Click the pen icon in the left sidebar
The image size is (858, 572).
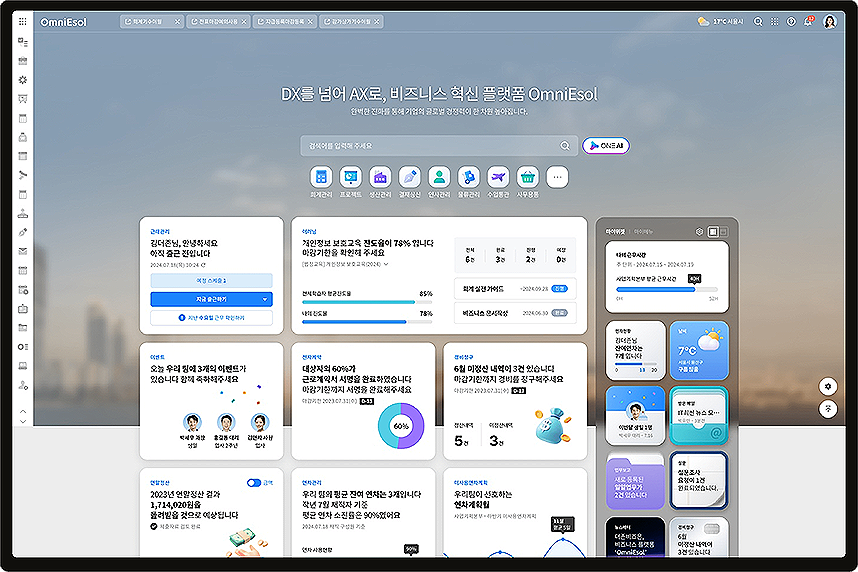[x=22, y=232]
